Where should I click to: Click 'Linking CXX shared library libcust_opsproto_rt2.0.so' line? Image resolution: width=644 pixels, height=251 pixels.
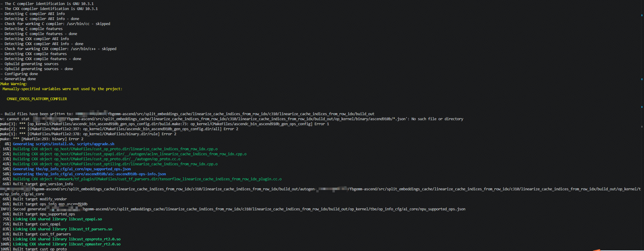[60, 239]
